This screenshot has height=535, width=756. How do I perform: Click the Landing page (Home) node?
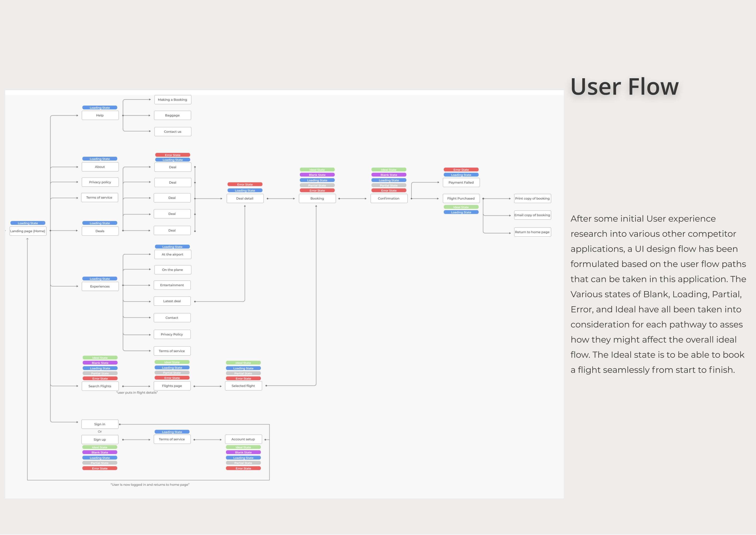[x=28, y=231]
